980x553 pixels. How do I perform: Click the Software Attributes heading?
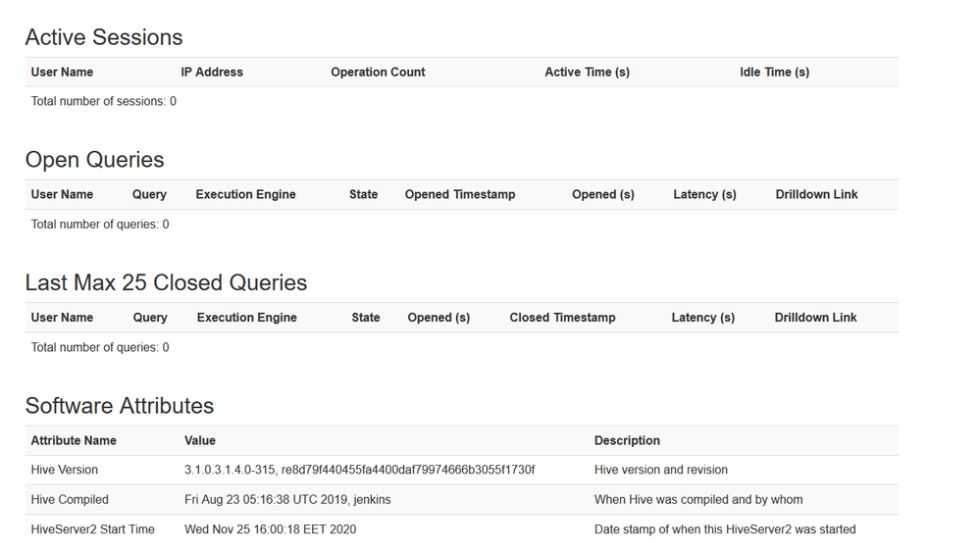(x=120, y=406)
